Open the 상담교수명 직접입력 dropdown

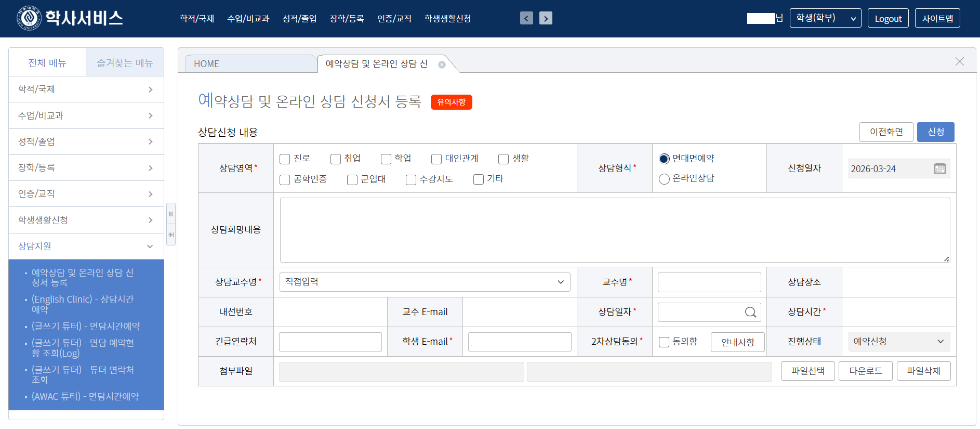pos(425,282)
